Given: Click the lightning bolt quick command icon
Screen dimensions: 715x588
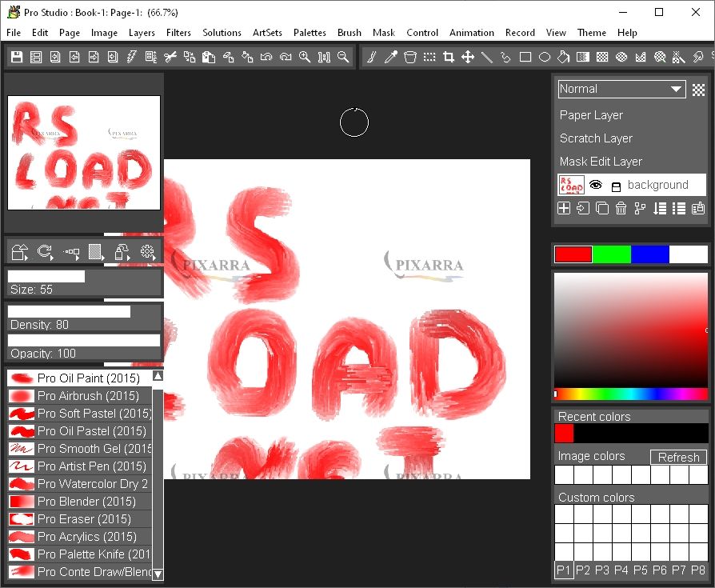Looking at the screenshot, I should tap(132, 57).
